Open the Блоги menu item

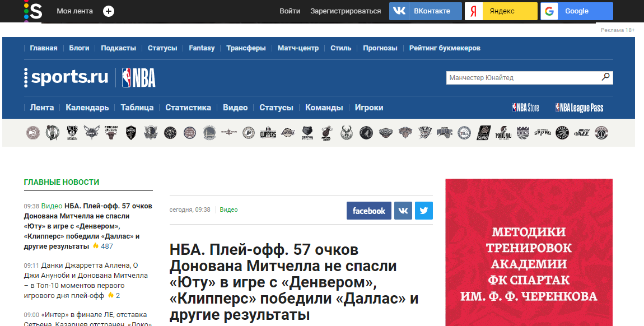pyautogui.click(x=80, y=48)
